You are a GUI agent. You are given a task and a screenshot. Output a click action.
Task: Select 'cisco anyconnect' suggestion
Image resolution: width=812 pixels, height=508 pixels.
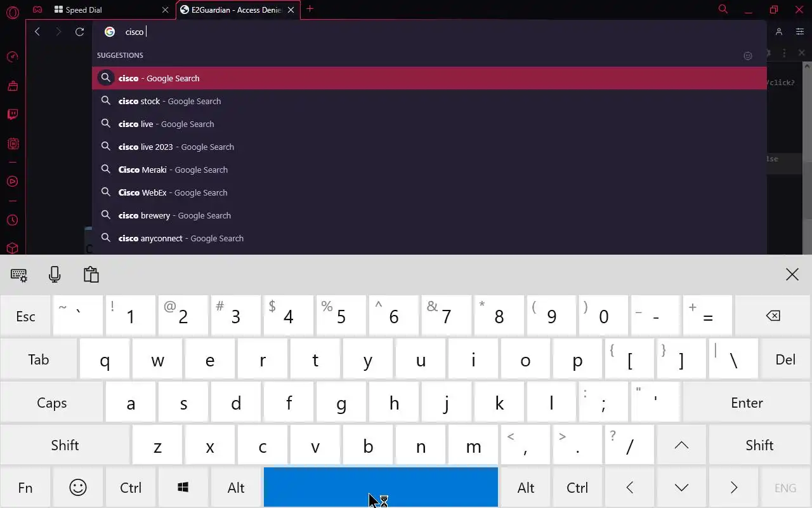point(429,238)
